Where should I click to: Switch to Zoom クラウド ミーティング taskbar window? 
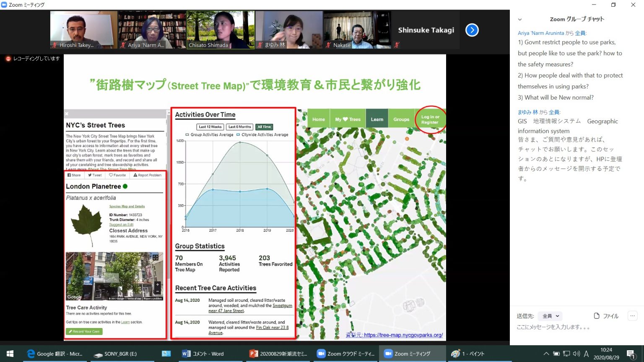point(346,354)
